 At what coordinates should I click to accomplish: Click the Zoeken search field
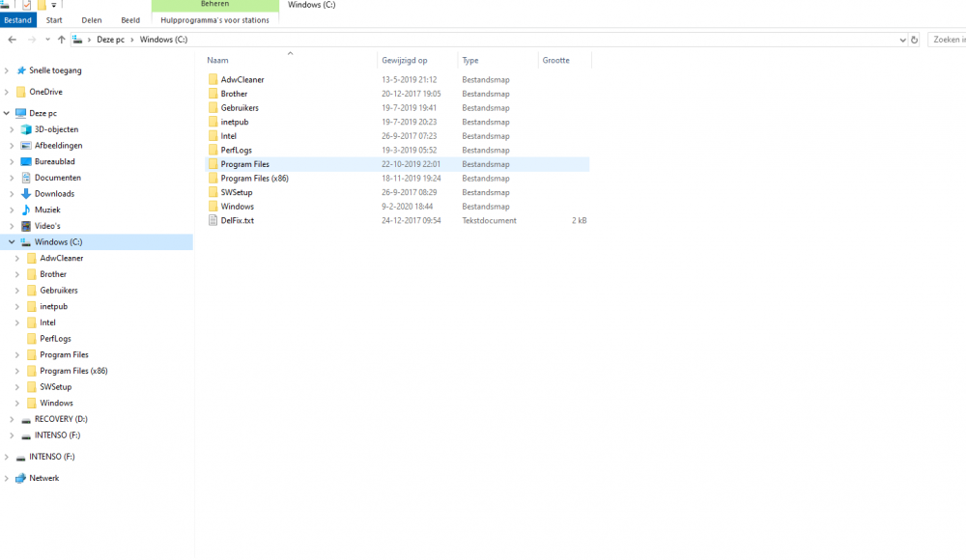coord(947,40)
